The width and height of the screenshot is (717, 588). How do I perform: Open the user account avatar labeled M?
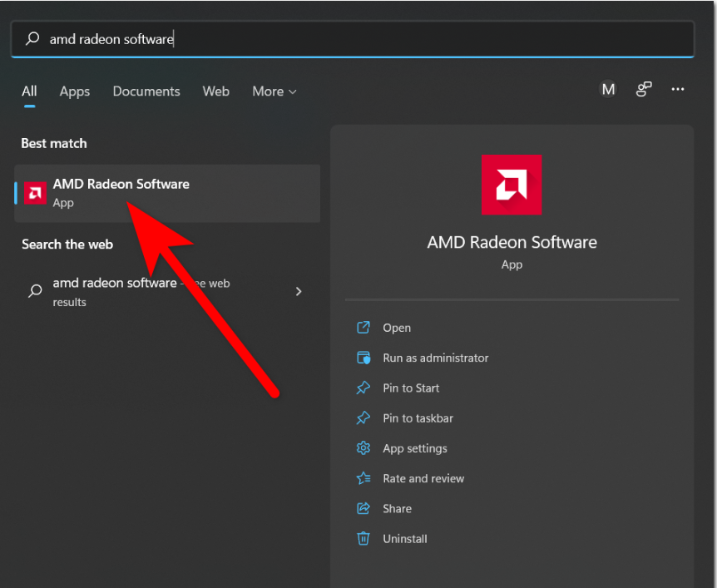pyautogui.click(x=607, y=88)
